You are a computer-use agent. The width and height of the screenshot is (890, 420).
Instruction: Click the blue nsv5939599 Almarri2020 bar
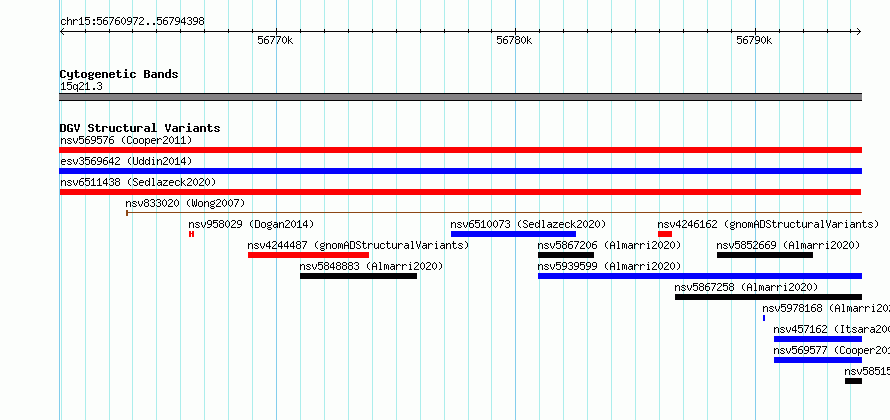[700, 276]
